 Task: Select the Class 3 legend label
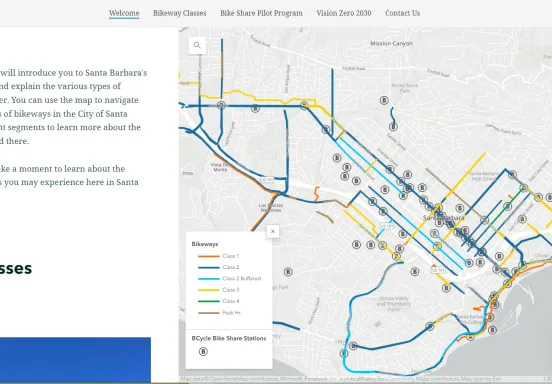pyautogui.click(x=231, y=290)
